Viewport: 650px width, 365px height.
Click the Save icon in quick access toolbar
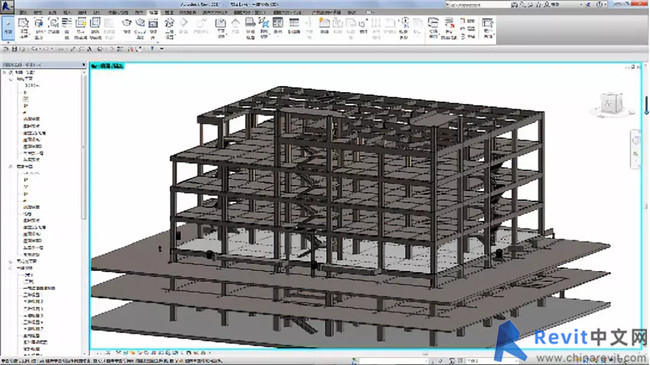[14, 49]
